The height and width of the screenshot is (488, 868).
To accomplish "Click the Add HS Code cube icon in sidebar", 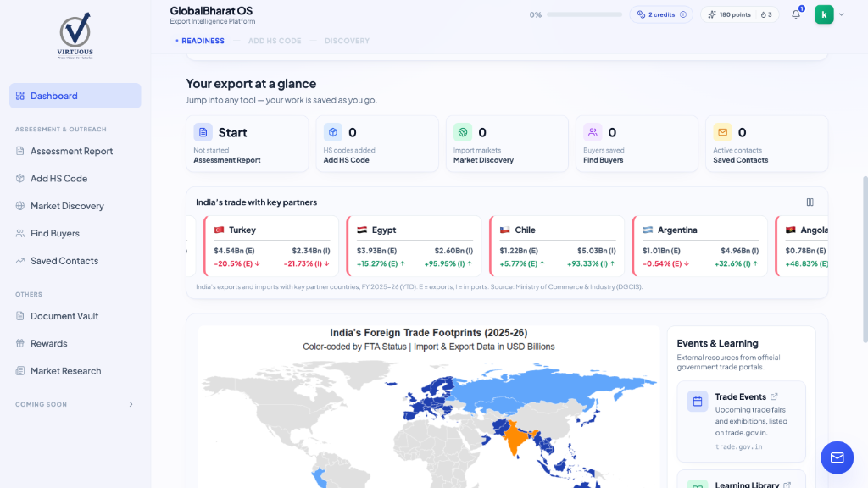I will point(20,178).
